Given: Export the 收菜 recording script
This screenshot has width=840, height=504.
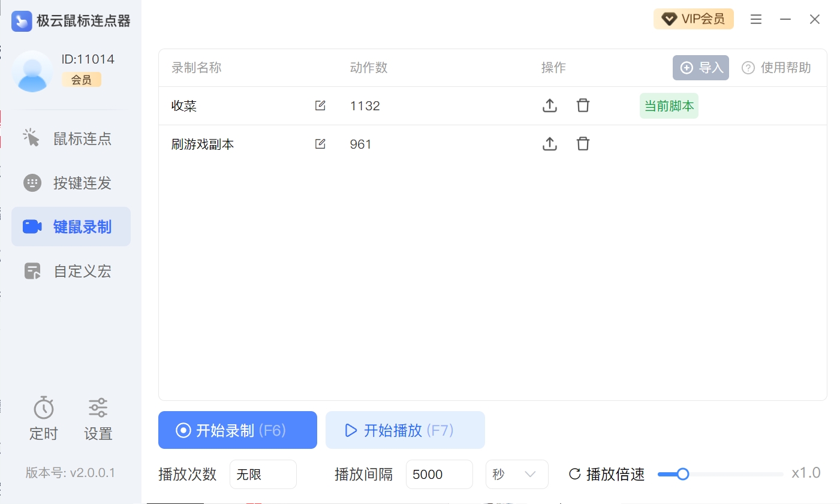Looking at the screenshot, I should point(550,105).
